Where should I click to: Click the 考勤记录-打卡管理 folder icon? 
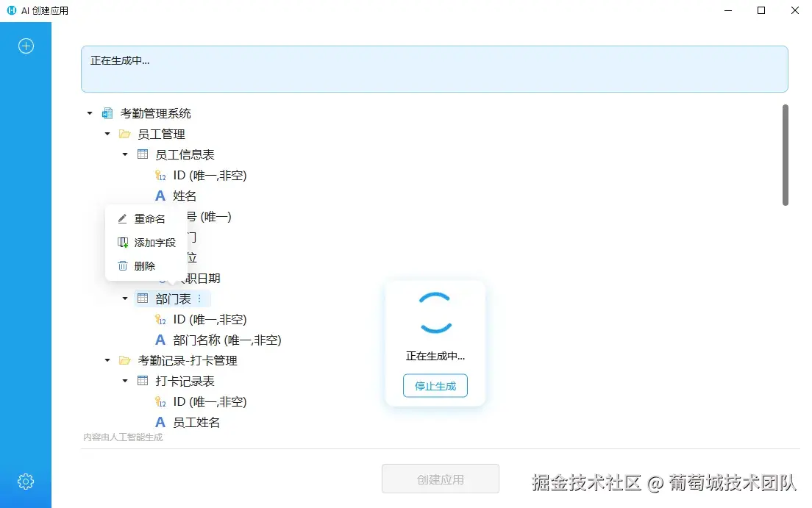point(124,360)
